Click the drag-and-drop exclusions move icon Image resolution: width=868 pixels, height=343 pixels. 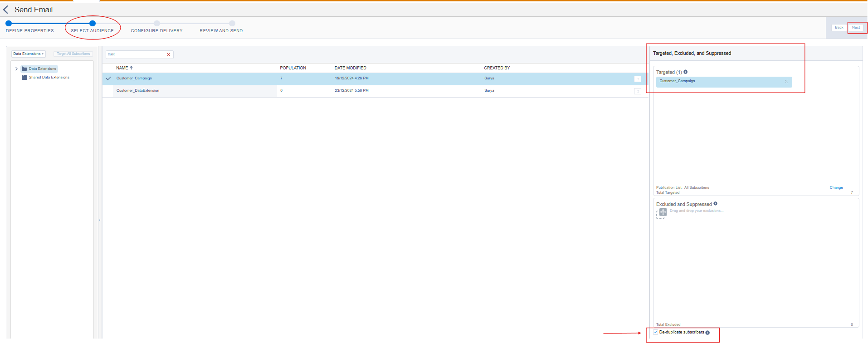pos(663,212)
